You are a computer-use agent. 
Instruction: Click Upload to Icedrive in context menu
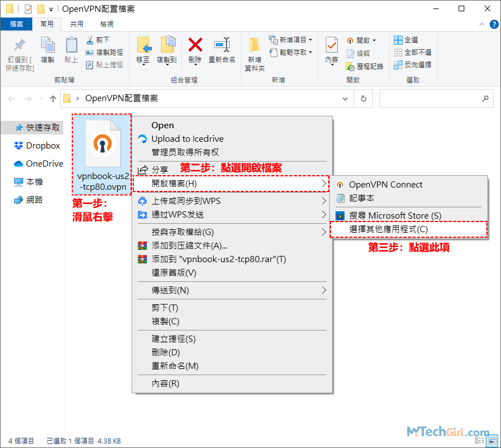(x=187, y=139)
